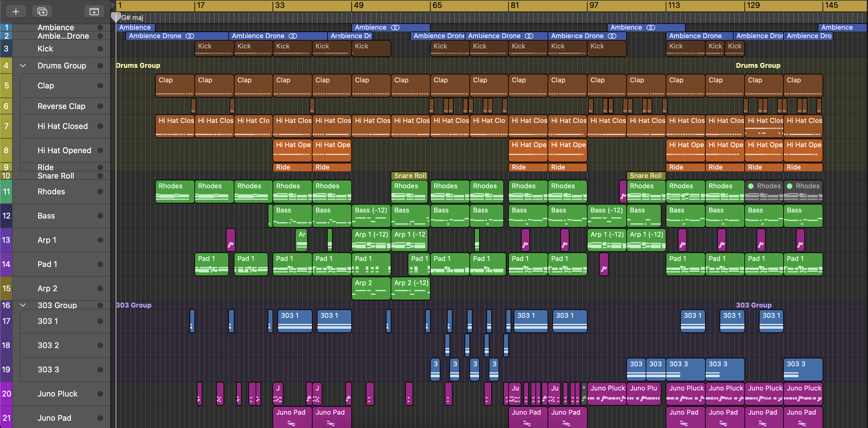The height and width of the screenshot is (428, 868).
Task: Collapse the 303 Group track stack
Action: click(23, 305)
